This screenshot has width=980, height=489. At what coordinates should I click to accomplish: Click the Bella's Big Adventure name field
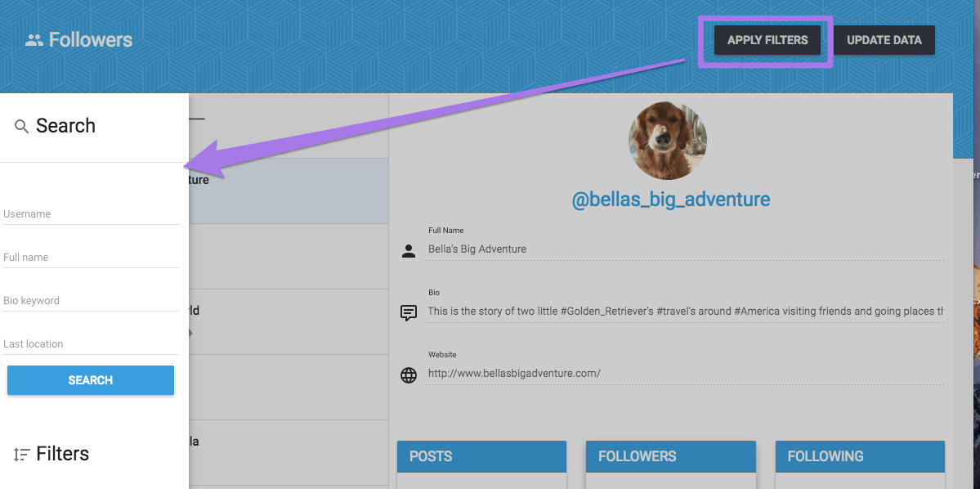pos(686,249)
